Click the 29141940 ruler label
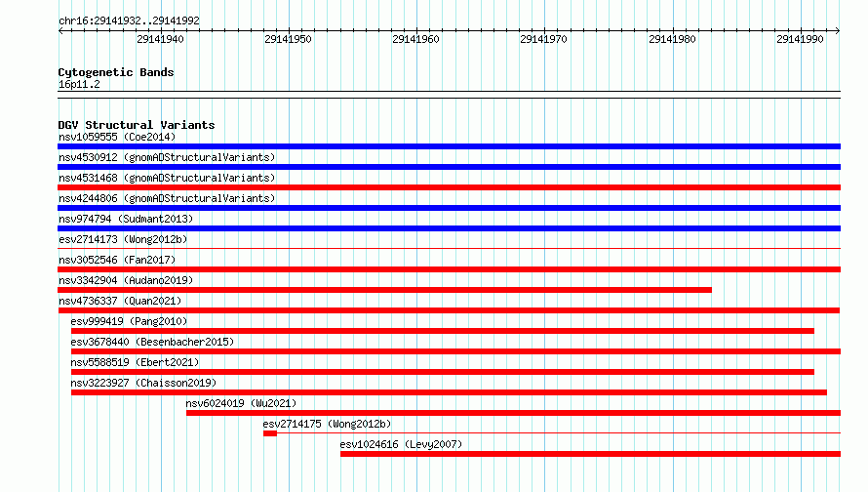The width and height of the screenshot is (868, 492). tap(161, 39)
